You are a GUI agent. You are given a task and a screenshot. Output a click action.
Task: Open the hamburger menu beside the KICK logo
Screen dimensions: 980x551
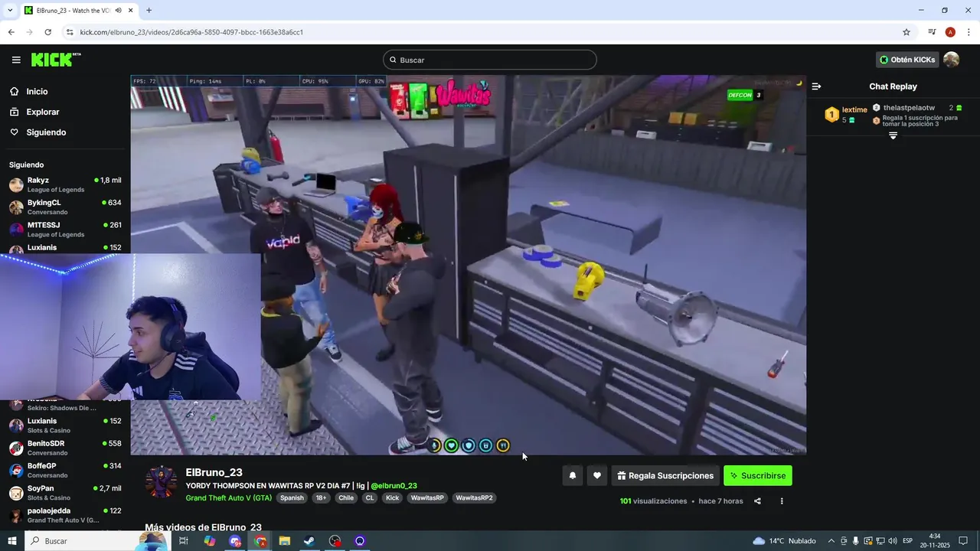tap(16, 60)
